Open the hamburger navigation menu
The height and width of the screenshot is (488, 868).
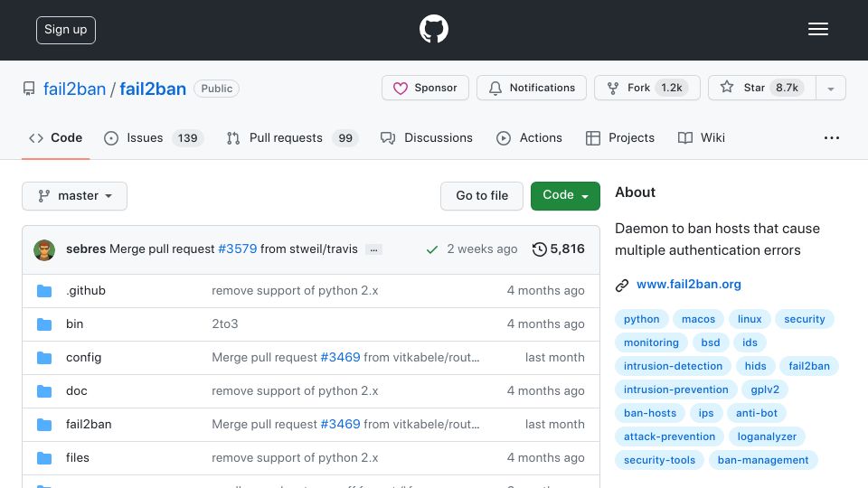[x=817, y=29]
